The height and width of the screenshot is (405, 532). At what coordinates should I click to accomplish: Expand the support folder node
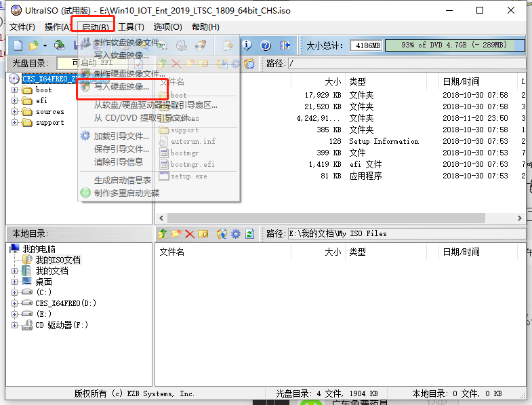(14, 123)
